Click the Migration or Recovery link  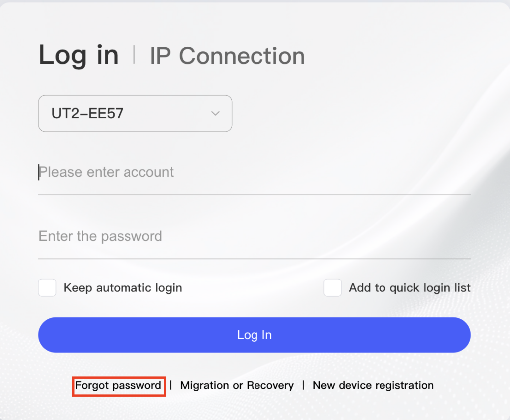(237, 385)
